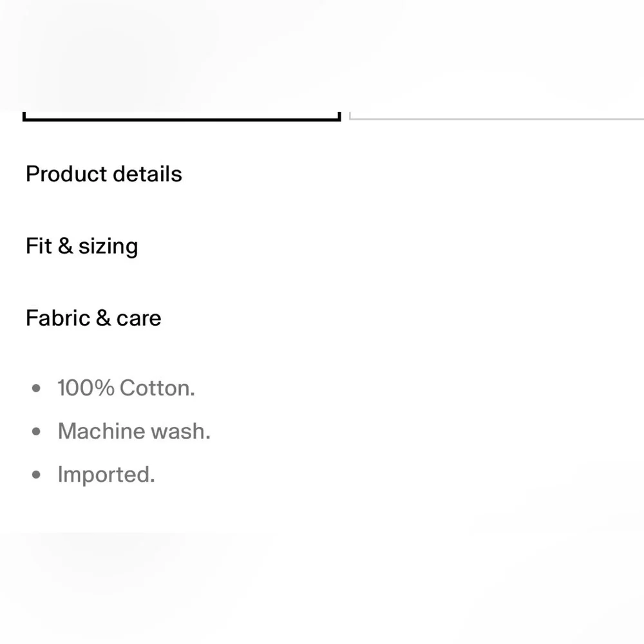Viewport: 644px width, 644px height.
Task: Open the Fit & sizing section
Action: pyautogui.click(x=82, y=246)
